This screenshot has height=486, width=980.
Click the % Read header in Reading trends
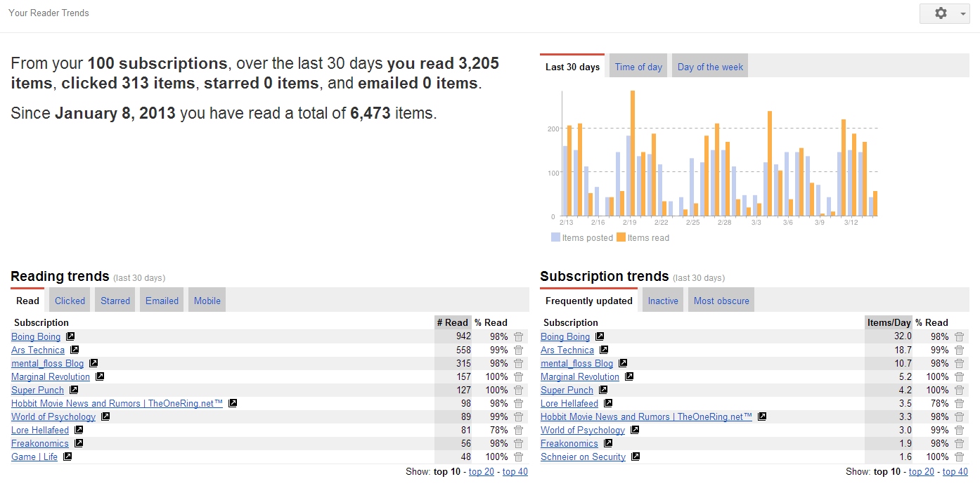491,322
